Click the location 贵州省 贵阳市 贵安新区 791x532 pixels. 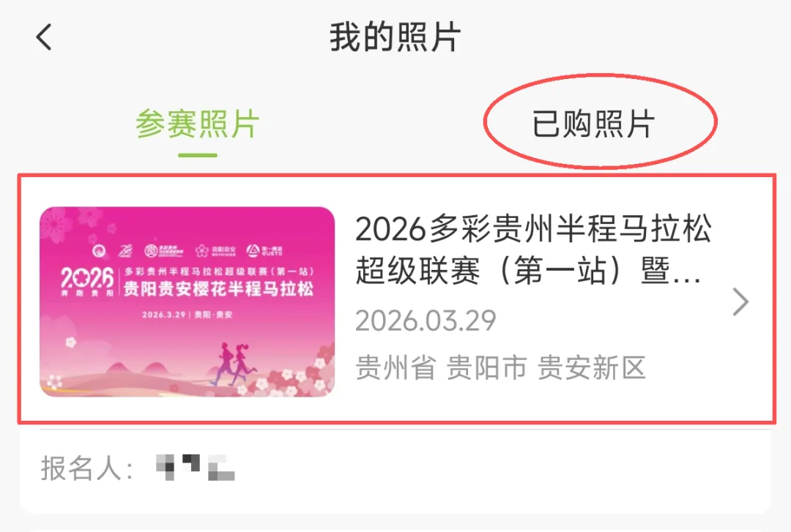click(x=500, y=367)
